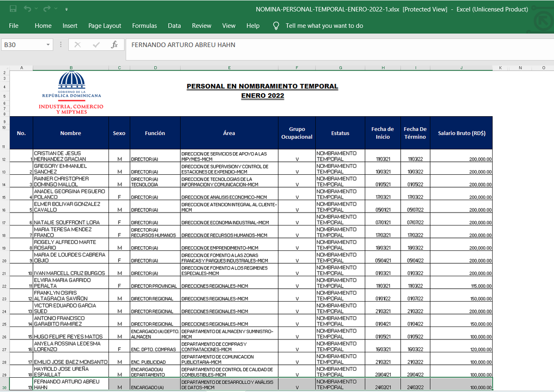The image size is (554, 392).
Task: Click the Nombre column header cell
Action: click(x=71, y=133)
